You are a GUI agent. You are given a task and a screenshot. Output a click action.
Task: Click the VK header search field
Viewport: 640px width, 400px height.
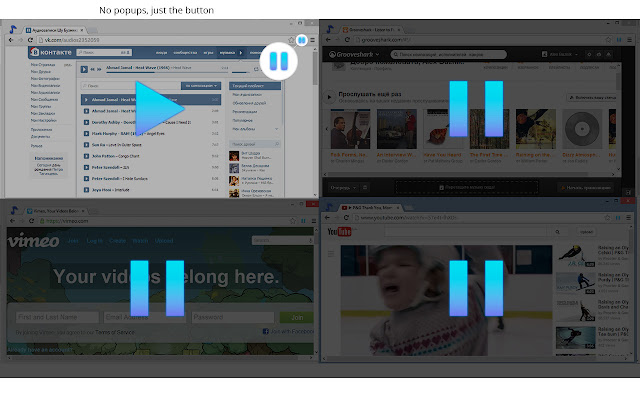[x=104, y=52]
